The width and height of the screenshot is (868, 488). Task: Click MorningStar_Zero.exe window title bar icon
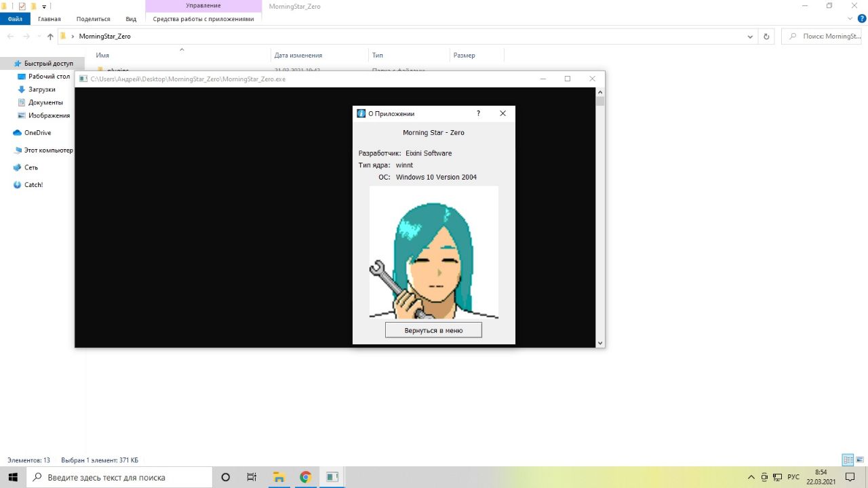pos(83,79)
